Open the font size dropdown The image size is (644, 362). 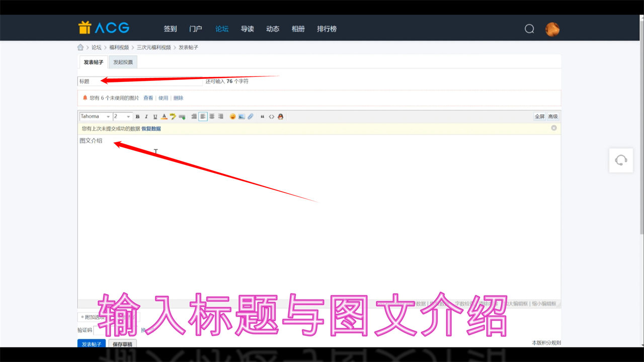pos(122,117)
